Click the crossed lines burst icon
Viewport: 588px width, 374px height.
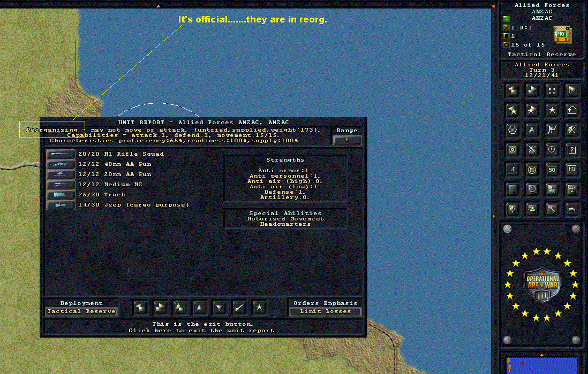(532, 150)
